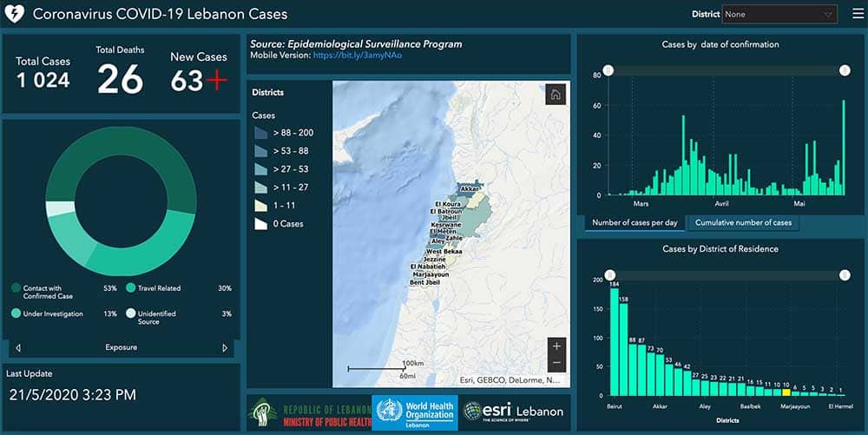The image size is (868, 435).
Task: Zoom out on the map
Action: 556,363
